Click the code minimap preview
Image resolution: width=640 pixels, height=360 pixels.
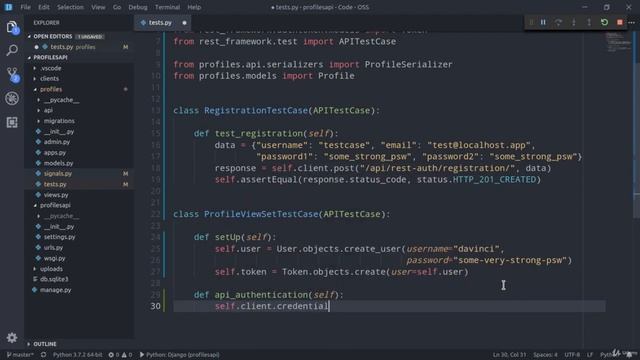tap(618, 42)
